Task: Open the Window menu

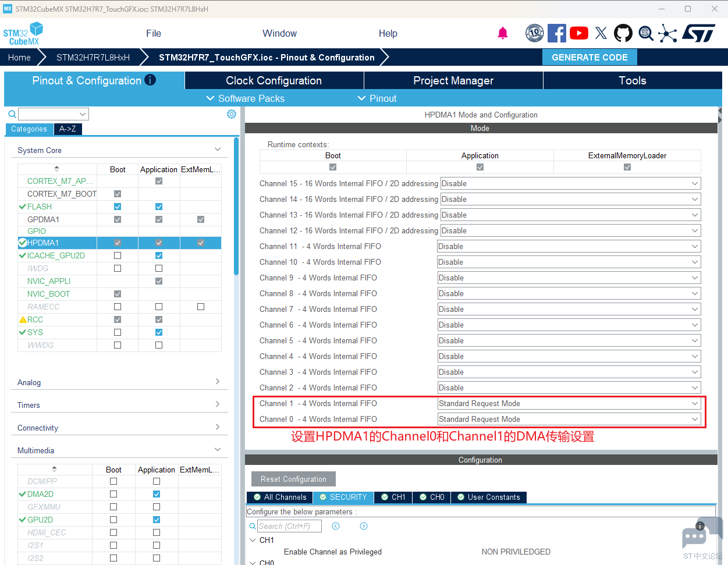Action: [x=279, y=33]
